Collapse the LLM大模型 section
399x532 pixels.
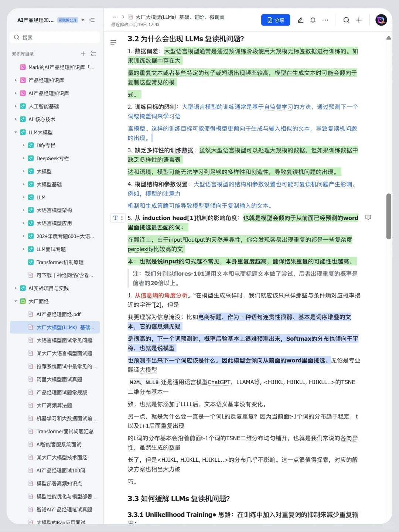coord(15,132)
